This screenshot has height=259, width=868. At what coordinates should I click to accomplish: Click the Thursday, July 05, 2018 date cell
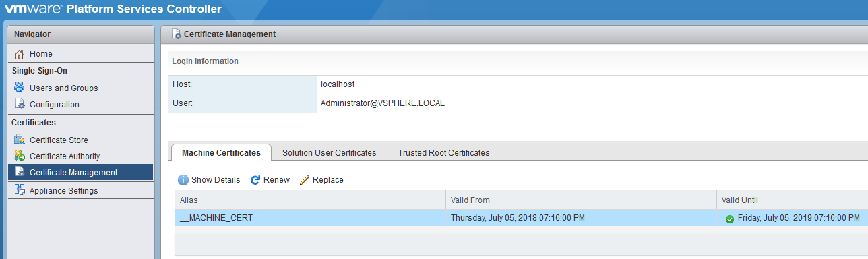518,218
